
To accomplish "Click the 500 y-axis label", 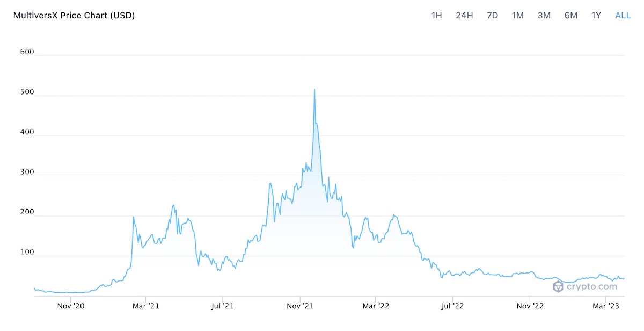I will [27, 92].
